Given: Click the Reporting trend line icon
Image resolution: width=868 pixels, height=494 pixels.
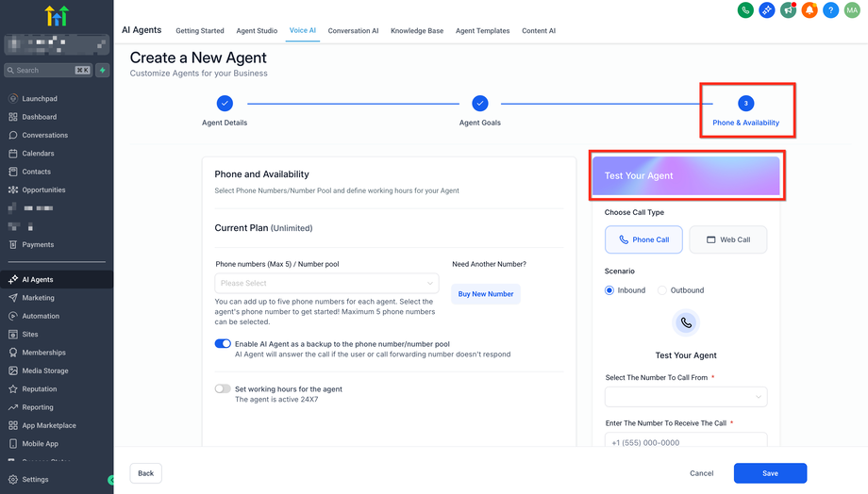Looking at the screenshot, I should tap(13, 407).
